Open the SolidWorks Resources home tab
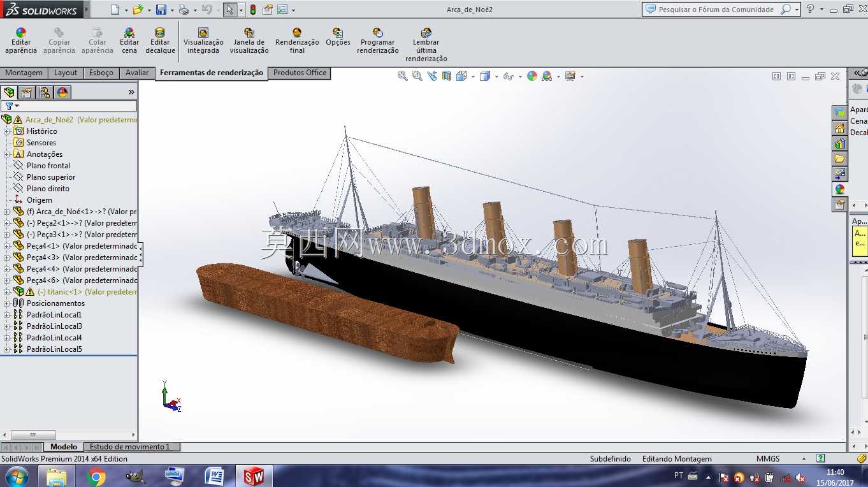Image resolution: width=868 pixels, height=487 pixels. click(840, 128)
